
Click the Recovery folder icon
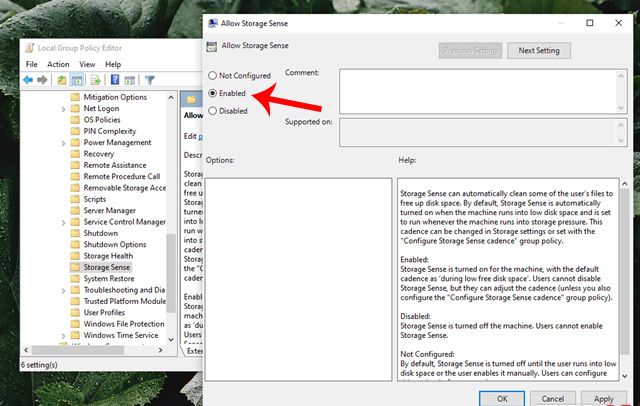(x=75, y=154)
